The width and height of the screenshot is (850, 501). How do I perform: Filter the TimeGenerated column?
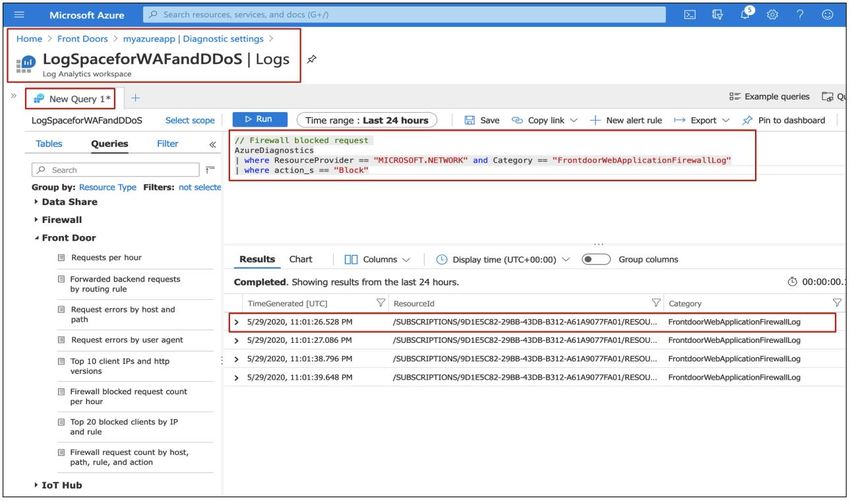381,303
